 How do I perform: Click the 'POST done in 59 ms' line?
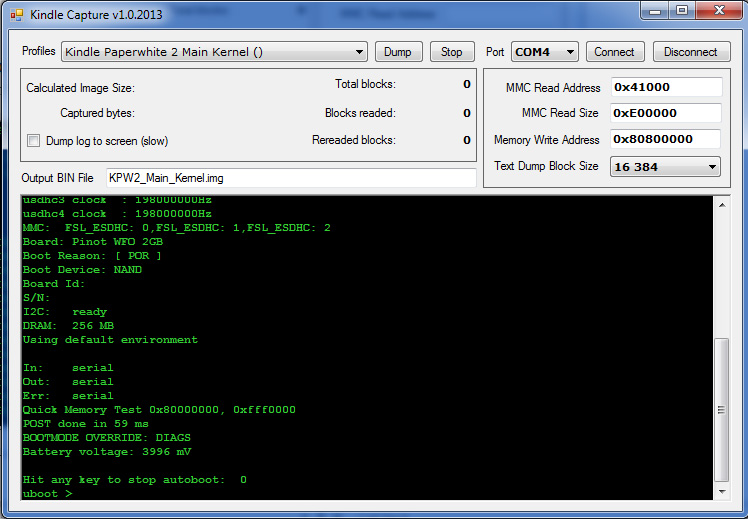tap(85, 424)
